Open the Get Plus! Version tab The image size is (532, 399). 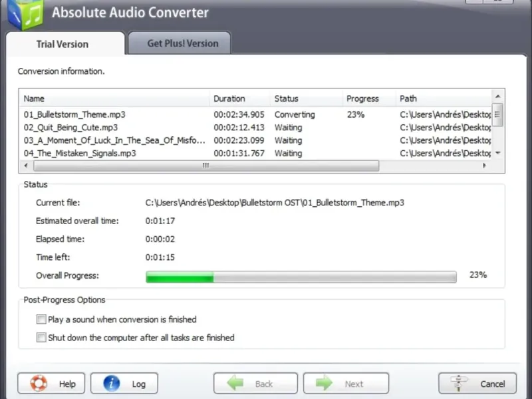point(180,43)
